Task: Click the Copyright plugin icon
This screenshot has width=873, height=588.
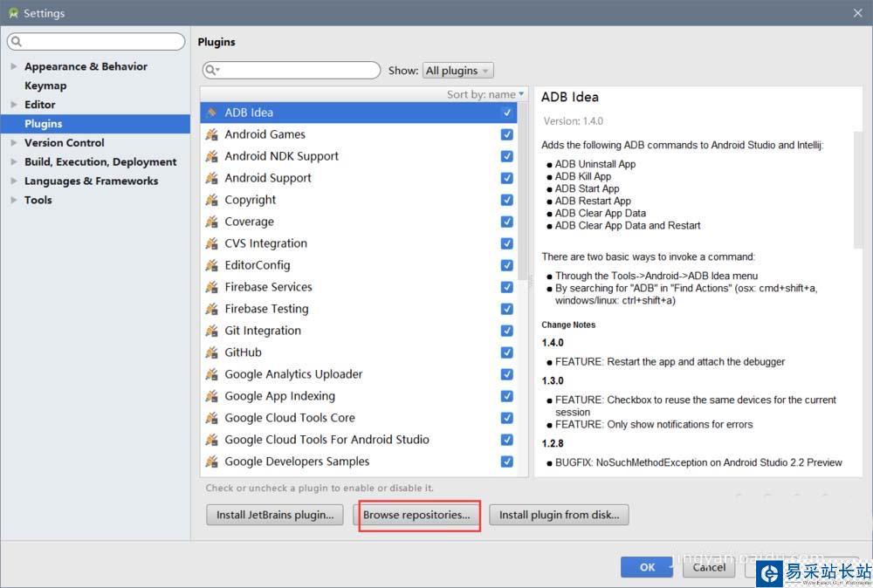Action: tap(211, 200)
